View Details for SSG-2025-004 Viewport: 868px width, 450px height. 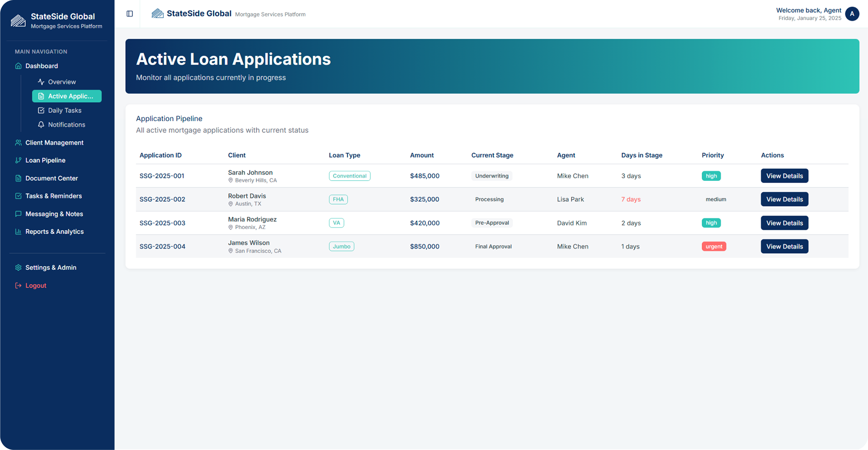784,246
